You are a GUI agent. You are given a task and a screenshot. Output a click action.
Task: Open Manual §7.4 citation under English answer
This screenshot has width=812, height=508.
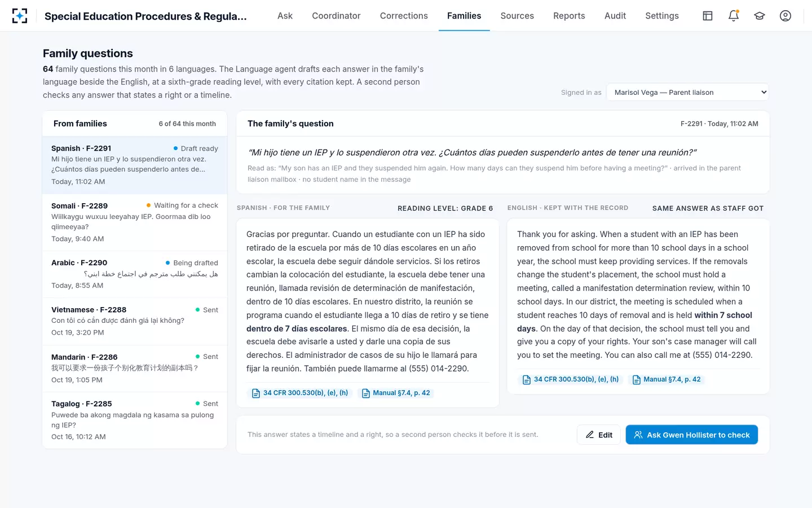pos(667,379)
